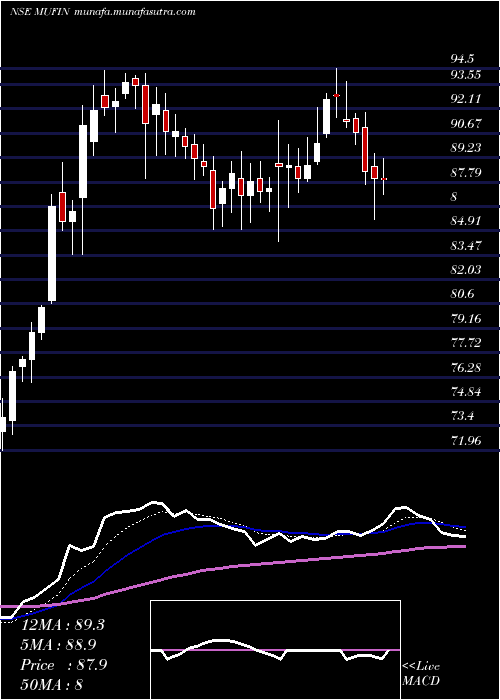The width and height of the screenshot is (500, 700).
Task: Click the 12MA : 89.3 readout
Action: tap(62, 625)
